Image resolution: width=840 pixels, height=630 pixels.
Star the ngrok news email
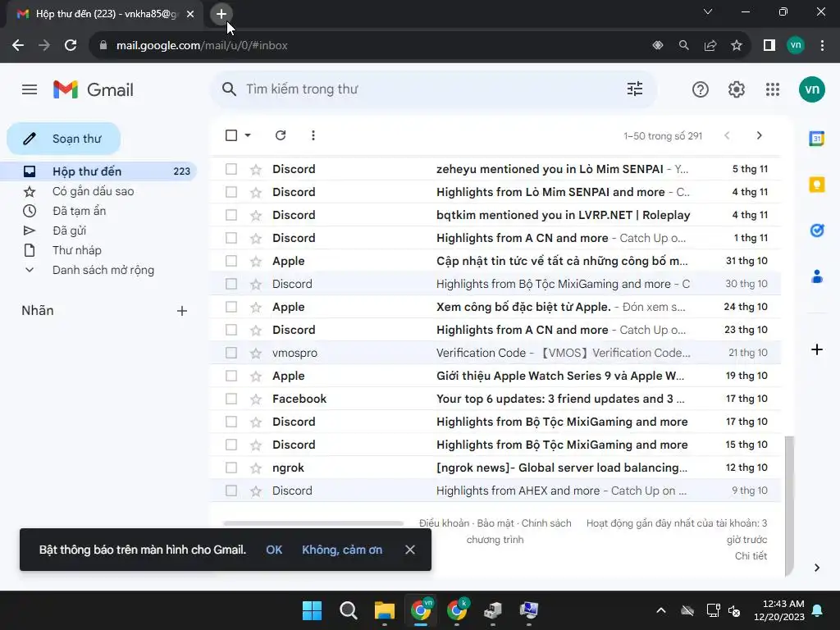[256, 468]
